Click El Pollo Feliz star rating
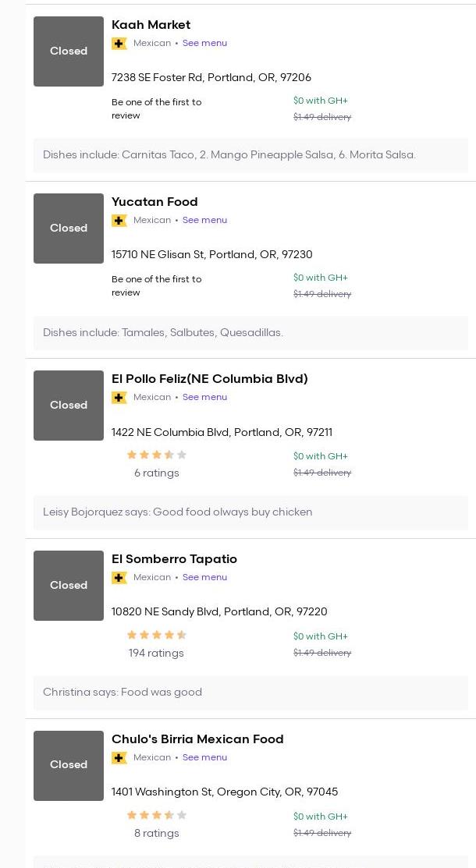476x868 pixels. coord(157,455)
